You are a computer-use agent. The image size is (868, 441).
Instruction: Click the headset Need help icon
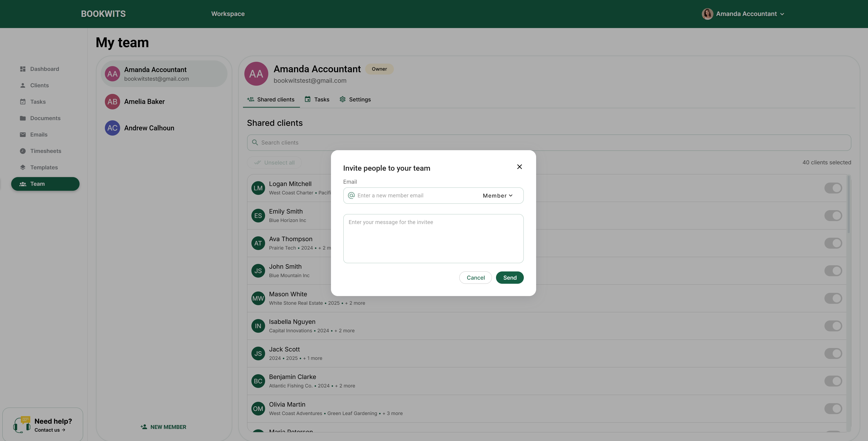pos(21,425)
